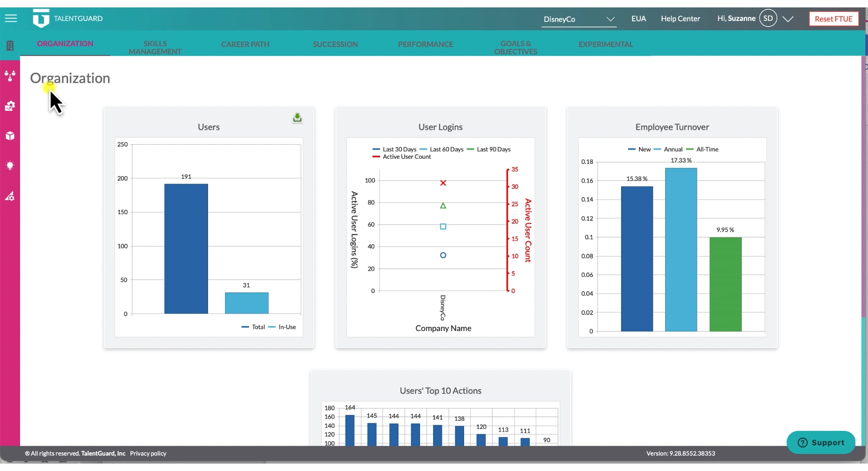This screenshot has height=471, width=868.
Task: Toggle the Last 30 Days legend series
Action: 395,149
